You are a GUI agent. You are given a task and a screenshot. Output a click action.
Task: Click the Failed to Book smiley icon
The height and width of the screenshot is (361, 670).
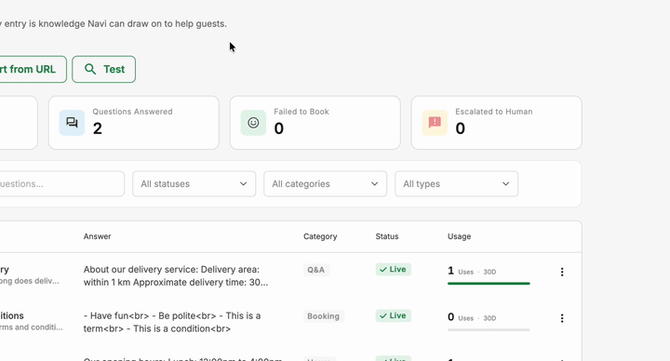253,123
